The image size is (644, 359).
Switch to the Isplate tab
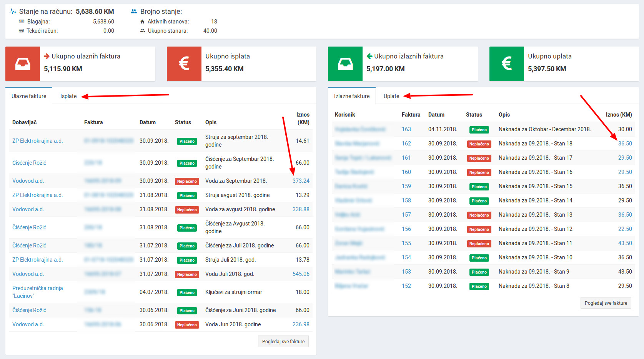point(68,96)
